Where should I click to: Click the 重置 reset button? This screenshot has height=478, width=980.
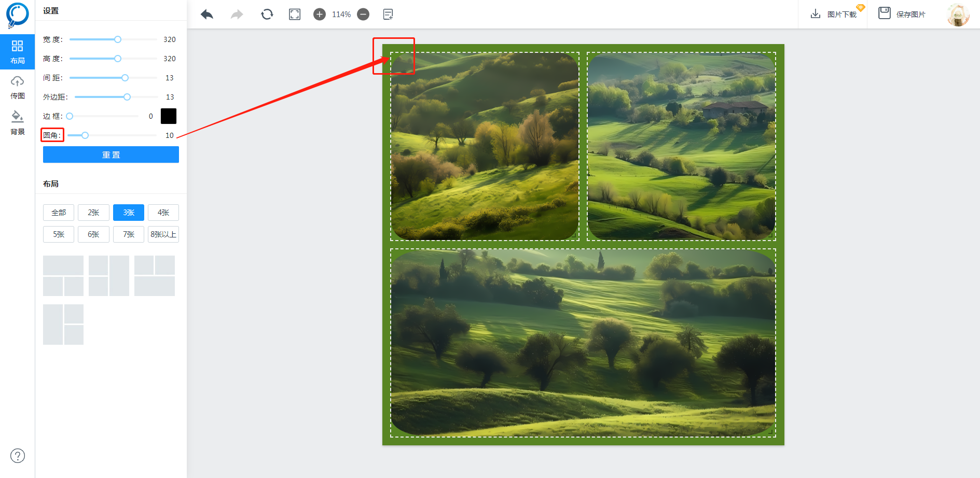pyautogui.click(x=111, y=154)
